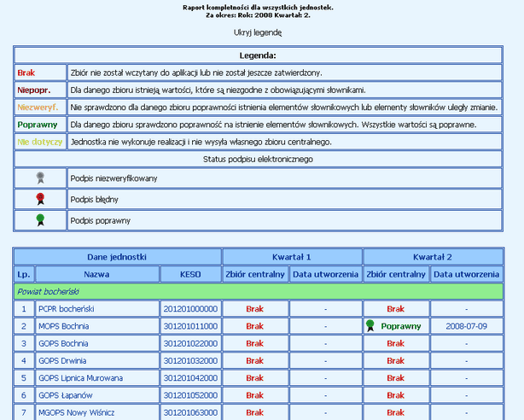Click the gray unverified signature medal icon
The width and height of the screenshot is (524, 420).
(x=39, y=178)
